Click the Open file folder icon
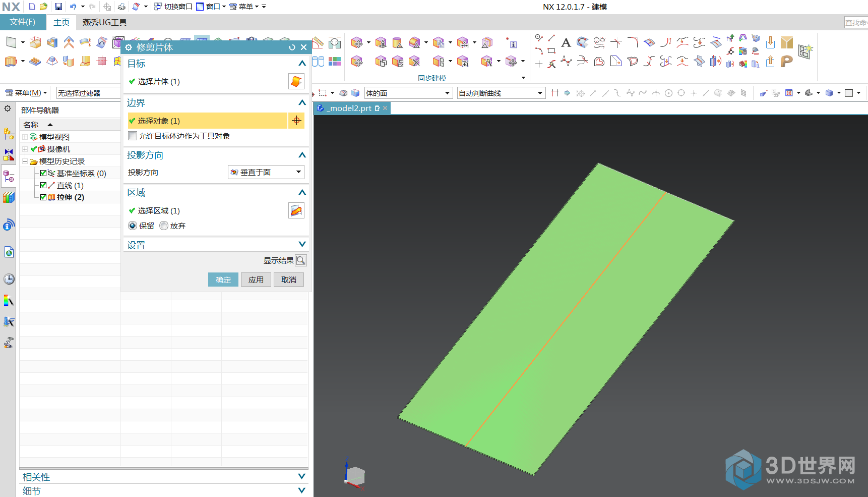868x497 pixels. tap(44, 7)
